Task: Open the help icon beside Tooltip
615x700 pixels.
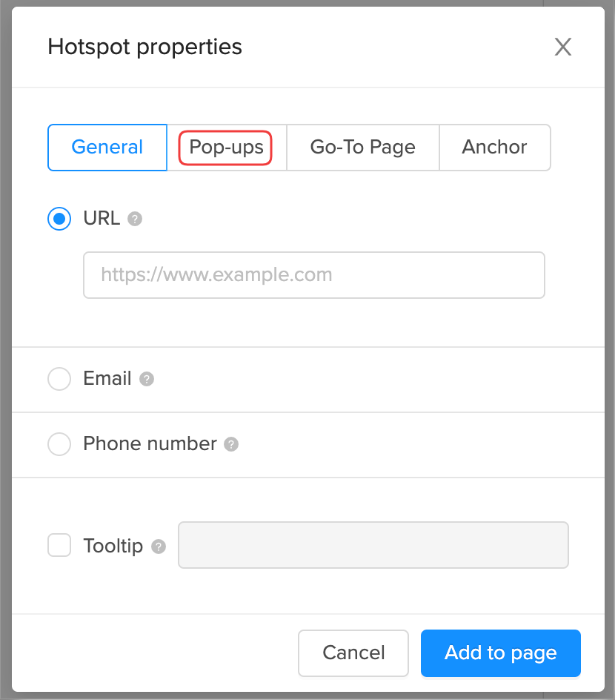Action: coord(158,547)
